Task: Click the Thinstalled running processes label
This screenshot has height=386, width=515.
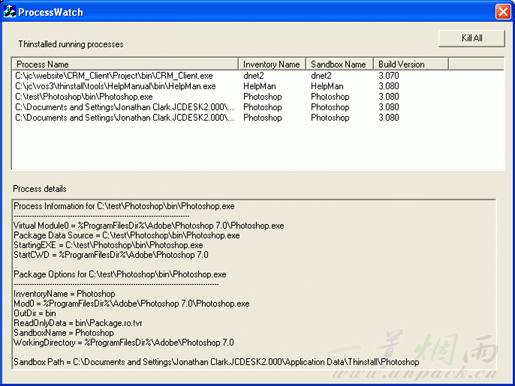Action: click(71, 44)
